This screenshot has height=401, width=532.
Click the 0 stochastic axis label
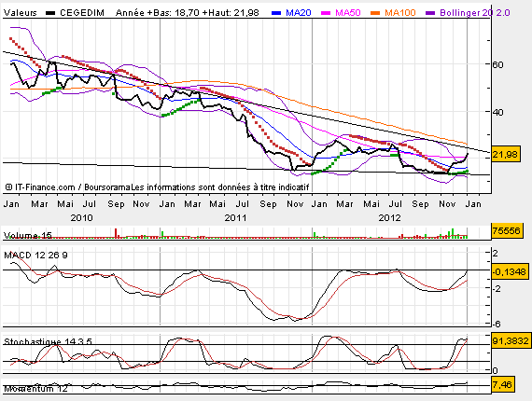point(495,370)
